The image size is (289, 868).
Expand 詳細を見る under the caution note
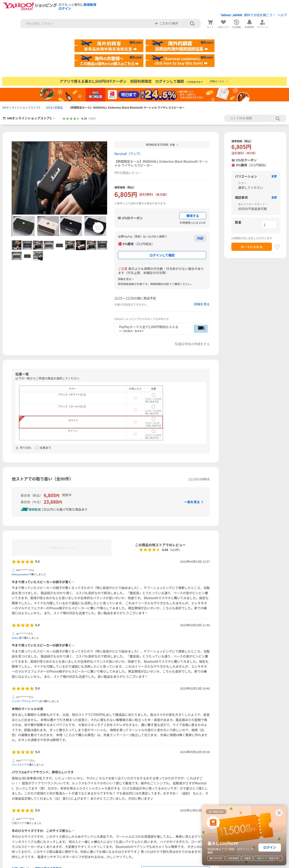[126, 279]
